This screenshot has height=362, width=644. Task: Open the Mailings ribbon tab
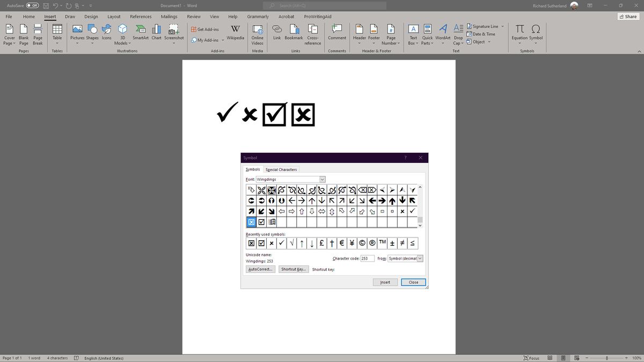point(169,16)
